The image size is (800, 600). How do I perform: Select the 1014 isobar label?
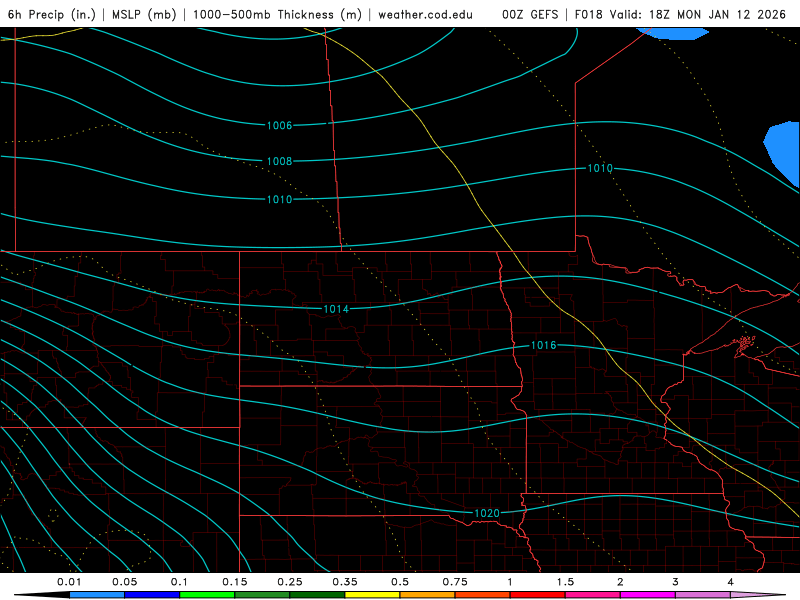tap(336, 309)
